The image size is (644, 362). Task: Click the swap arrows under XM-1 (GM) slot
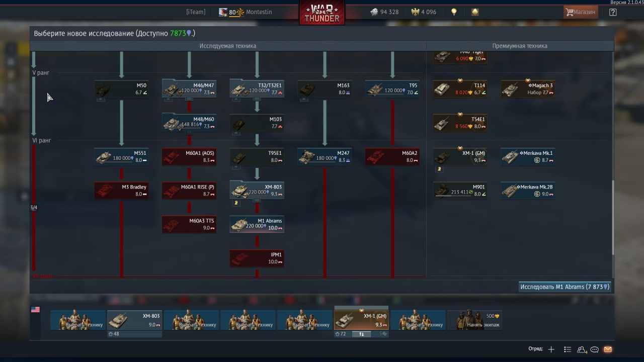361,334
